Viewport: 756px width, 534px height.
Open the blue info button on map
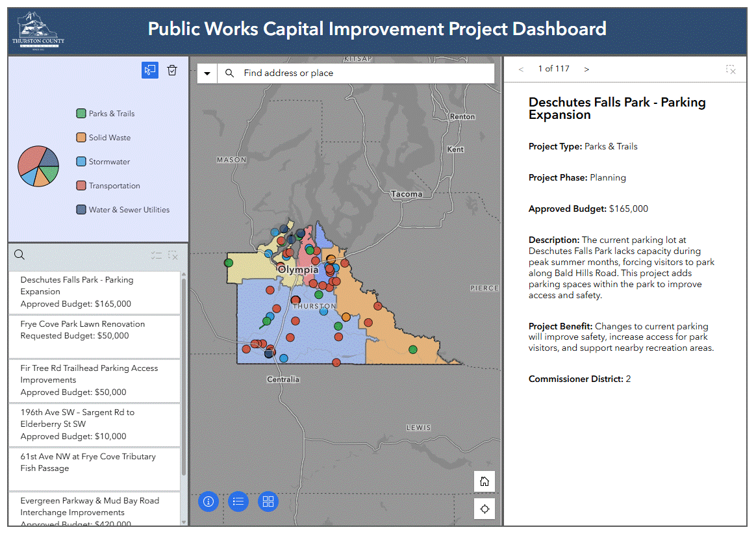tap(208, 501)
